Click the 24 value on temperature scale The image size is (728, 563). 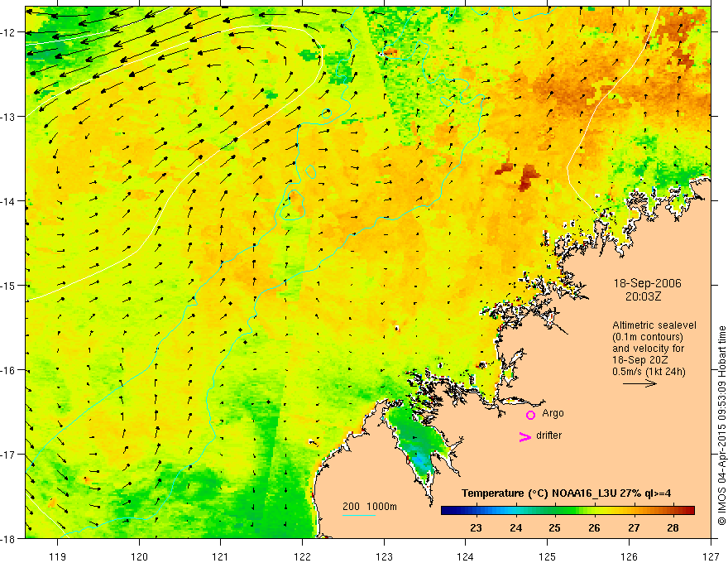pos(515,527)
